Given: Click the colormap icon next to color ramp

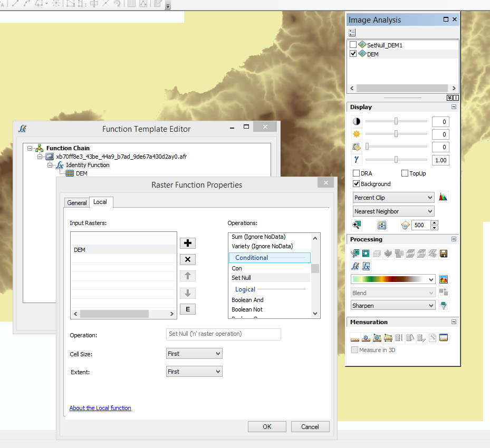Looking at the screenshot, I should (444, 279).
